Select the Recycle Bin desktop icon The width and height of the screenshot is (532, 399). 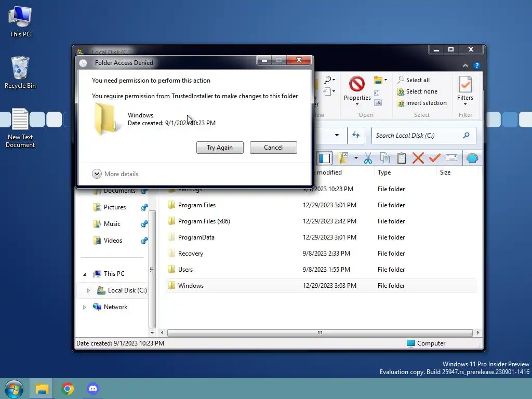click(x=20, y=72)
